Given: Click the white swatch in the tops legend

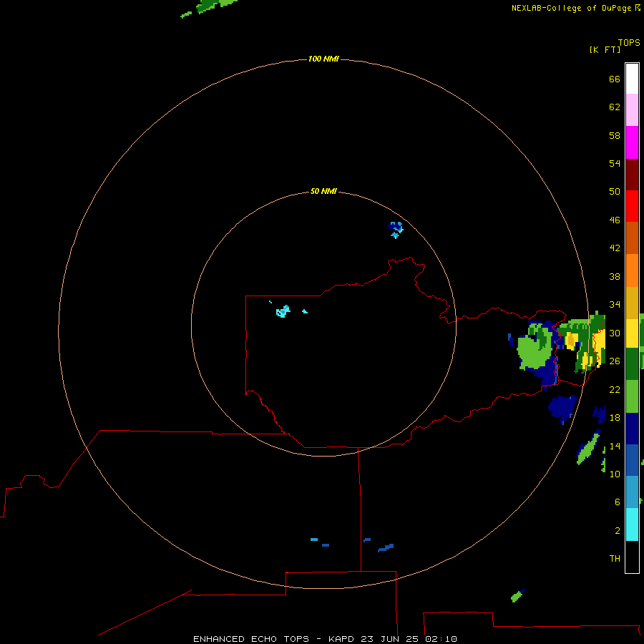Looking at the screenshot, I should (632, 79).
